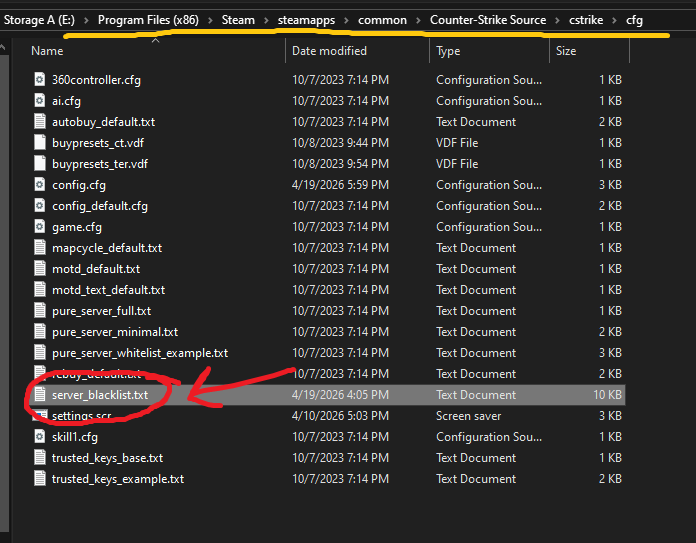
Task: Click the ai.cfg gear file icon
Action: click(x=40, y=100)
